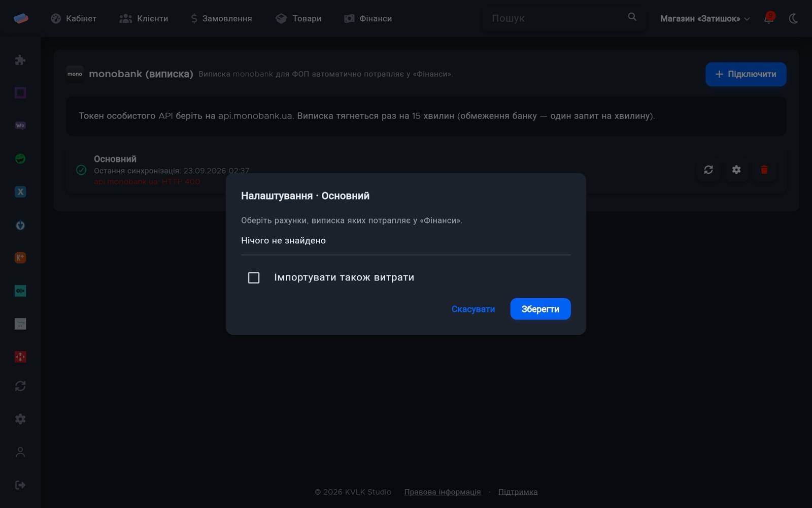Open the Кабінет menu item

(74, 18)
